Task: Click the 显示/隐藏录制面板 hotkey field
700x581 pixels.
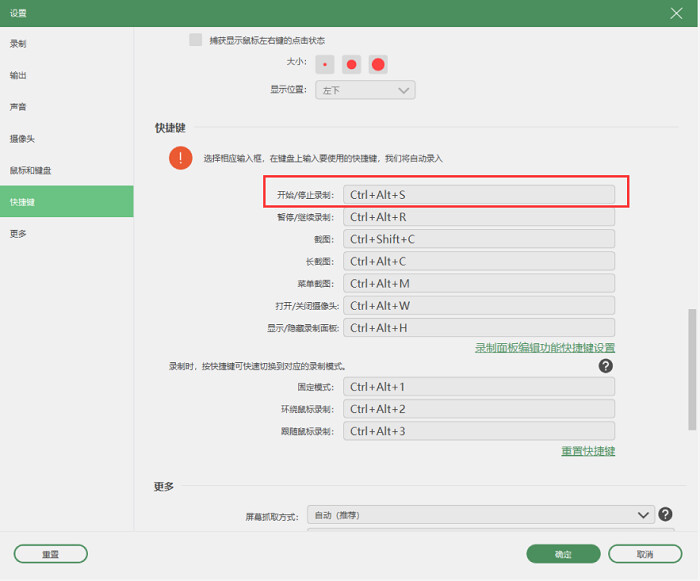Action: [479, 328]
